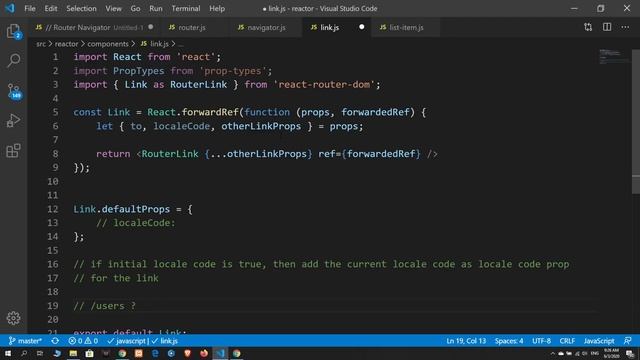Show hidden system tray icons
This screenshot has height=360, width=640.
click(553, 353)
